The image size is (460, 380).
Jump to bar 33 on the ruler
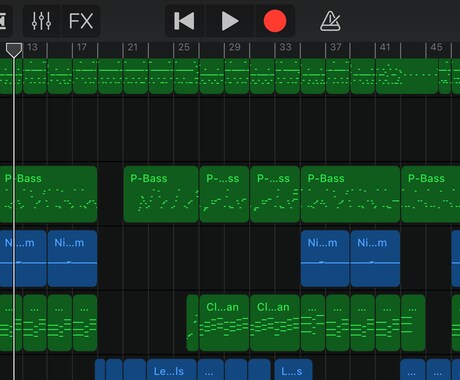click(285, 47)
